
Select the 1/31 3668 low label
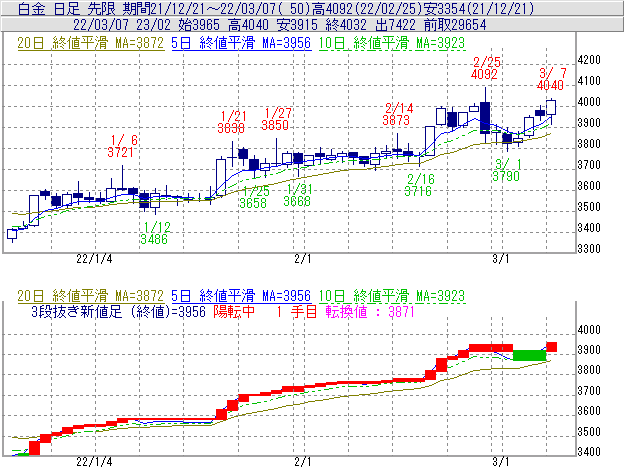(298, 195)
